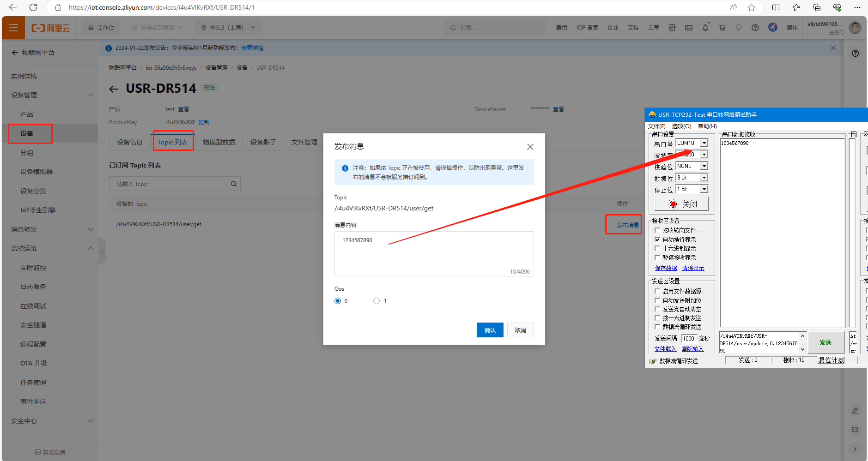Switch to the 物模型数据 tab

pos(219,142)
